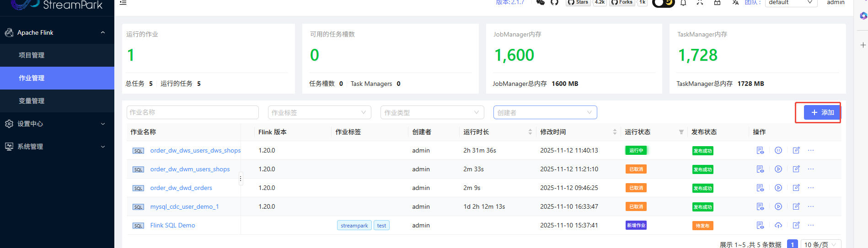Go to 项目管理 menu item
The height and width of the screenshot is (248, 868).
click(57, 55)
